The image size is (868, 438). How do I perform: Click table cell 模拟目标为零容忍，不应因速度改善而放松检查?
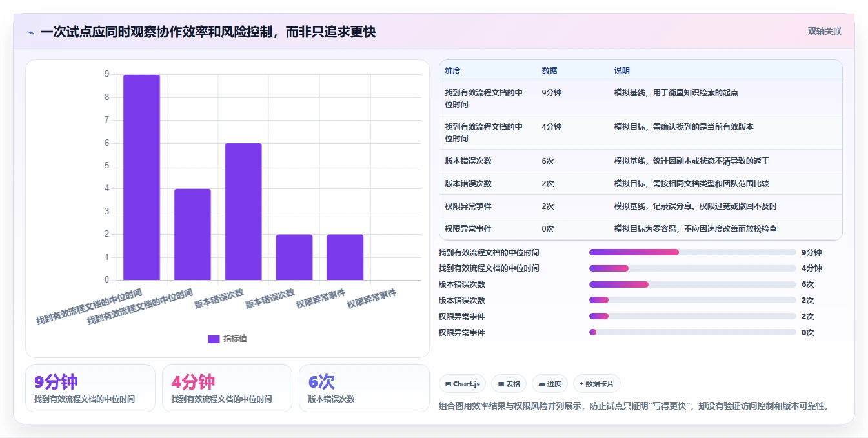pyautogui.click(x=696, y=229)
